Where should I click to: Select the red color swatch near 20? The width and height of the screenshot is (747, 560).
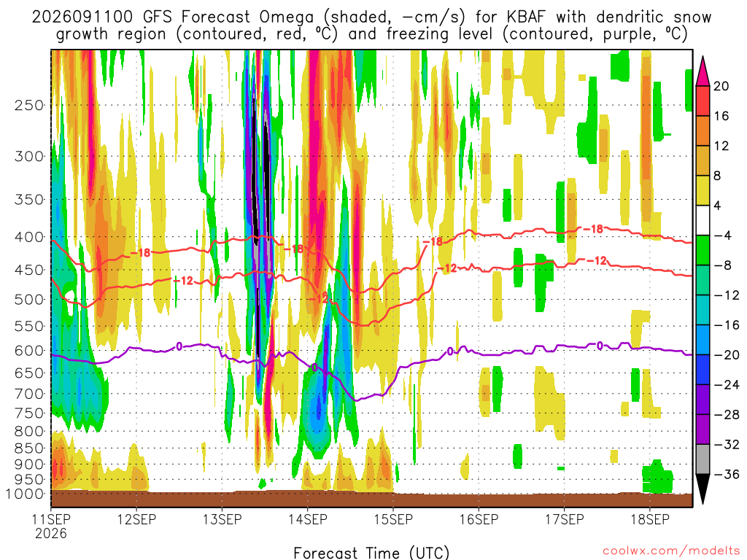tap(703, 101)
